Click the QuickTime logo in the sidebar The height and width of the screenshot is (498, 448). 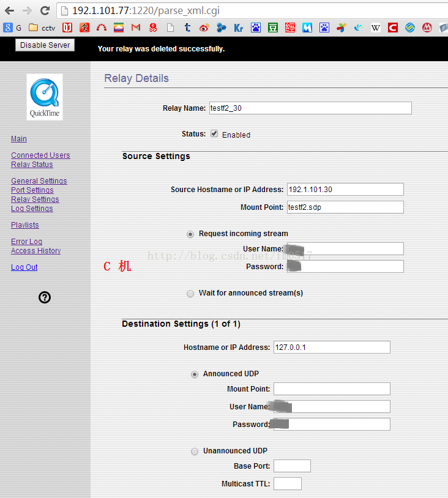click(45, 97)
